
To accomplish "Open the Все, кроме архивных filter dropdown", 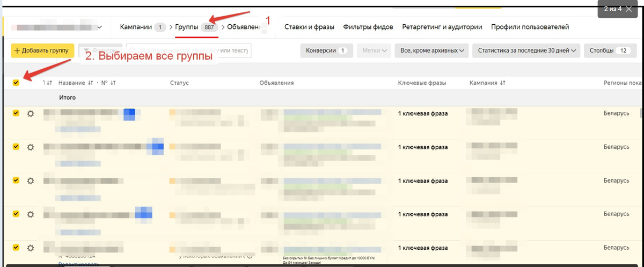I will tap(432, 50).
